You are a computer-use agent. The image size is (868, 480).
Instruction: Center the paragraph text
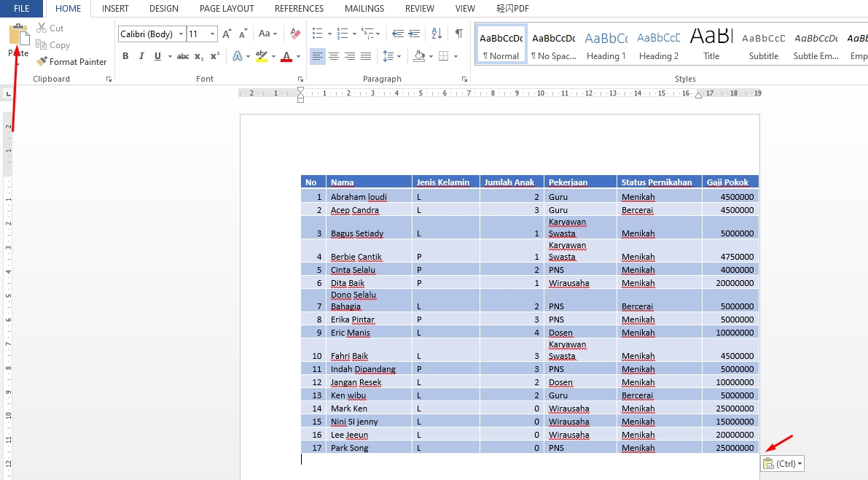click(x=334, y=56)
